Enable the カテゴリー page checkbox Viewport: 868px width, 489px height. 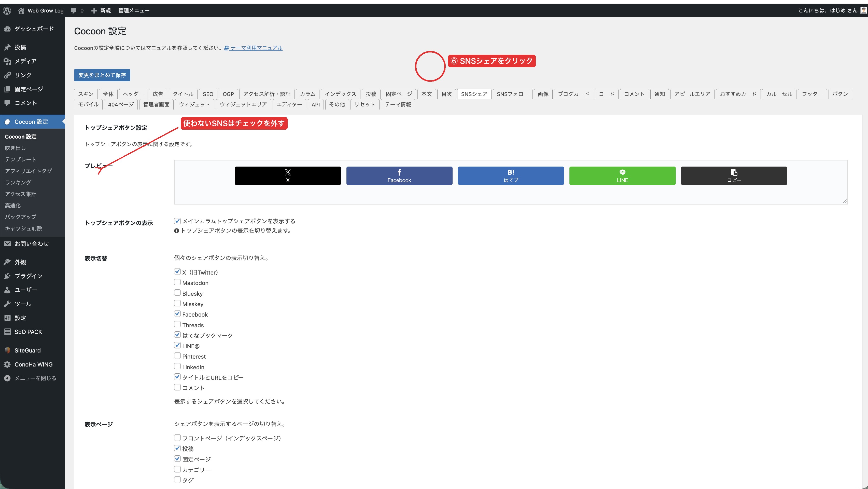point(177,469)
